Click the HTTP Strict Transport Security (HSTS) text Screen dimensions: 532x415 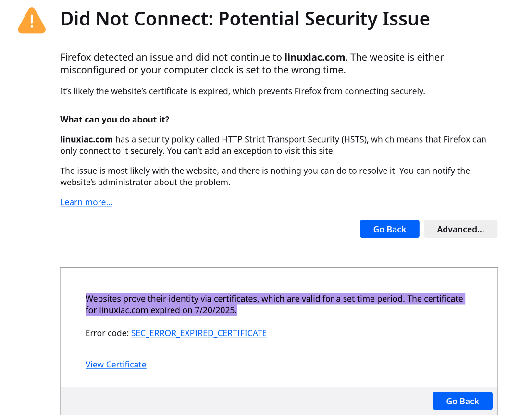(295, 139)
